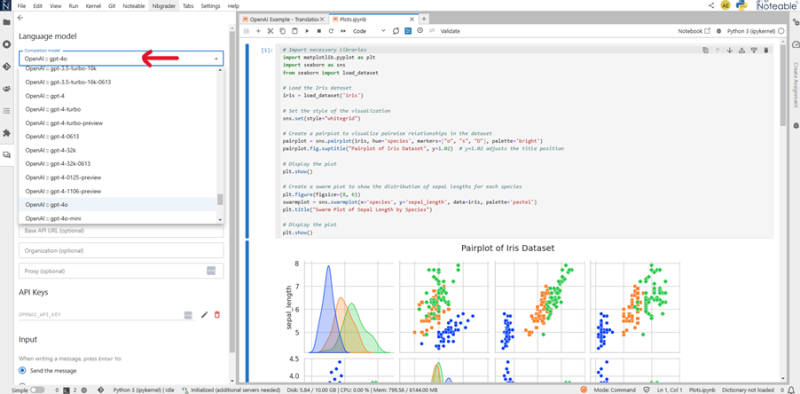Restart the kernel from the toolbar
The image size is (800, 394).
[x=331, y=31]
